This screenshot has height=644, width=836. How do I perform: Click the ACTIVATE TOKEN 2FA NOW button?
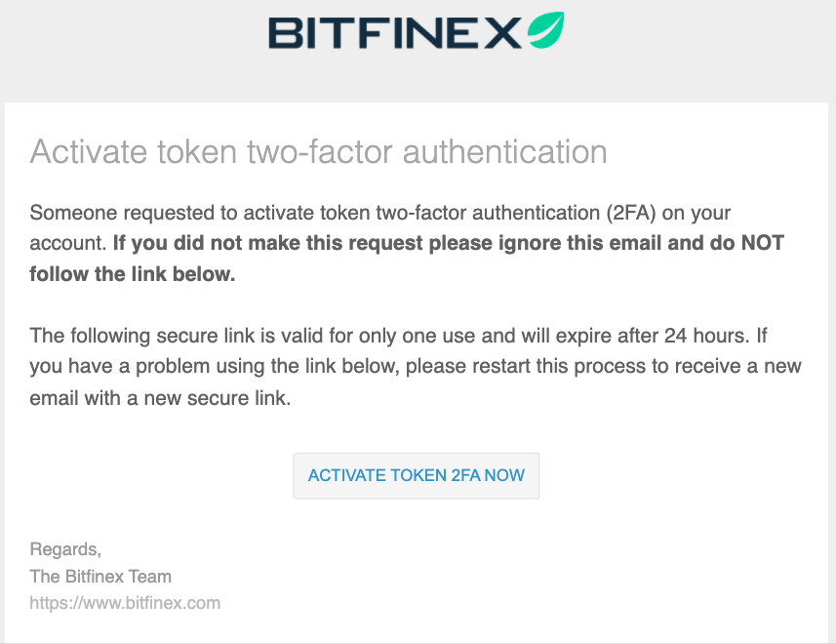[417, 475]
